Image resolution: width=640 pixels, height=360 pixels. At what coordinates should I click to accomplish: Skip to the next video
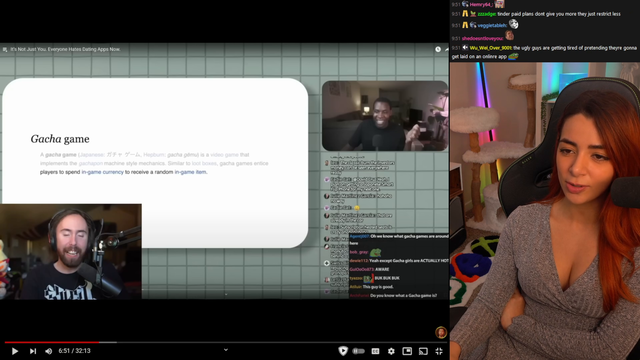click(33, 351)
